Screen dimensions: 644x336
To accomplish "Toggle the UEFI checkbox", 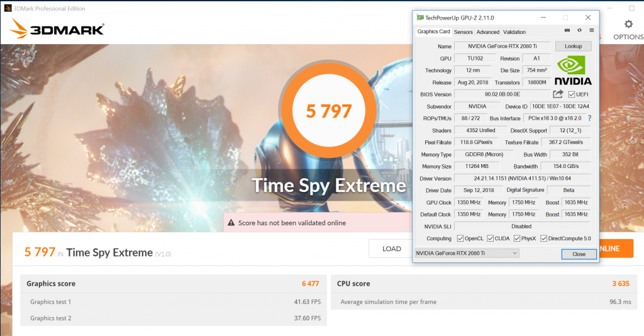I will (571, 94).
